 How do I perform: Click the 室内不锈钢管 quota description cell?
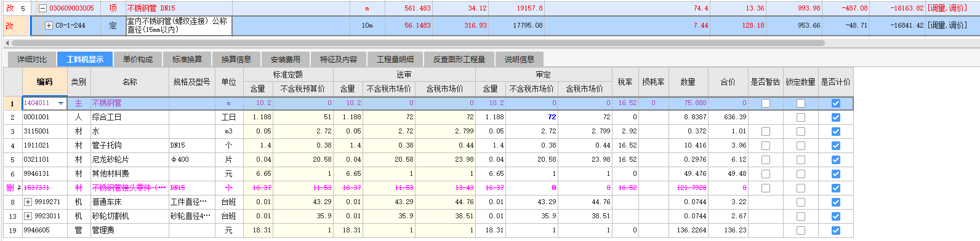(179, 25)
